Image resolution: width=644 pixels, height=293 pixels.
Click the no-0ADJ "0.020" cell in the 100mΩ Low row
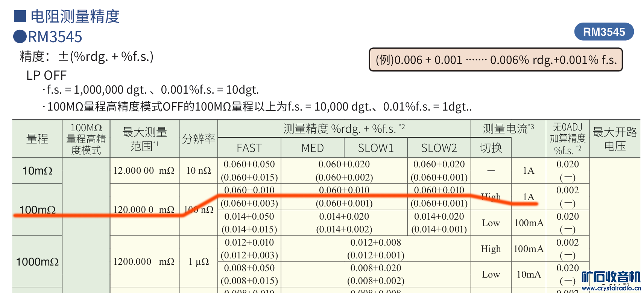point(568,223)
